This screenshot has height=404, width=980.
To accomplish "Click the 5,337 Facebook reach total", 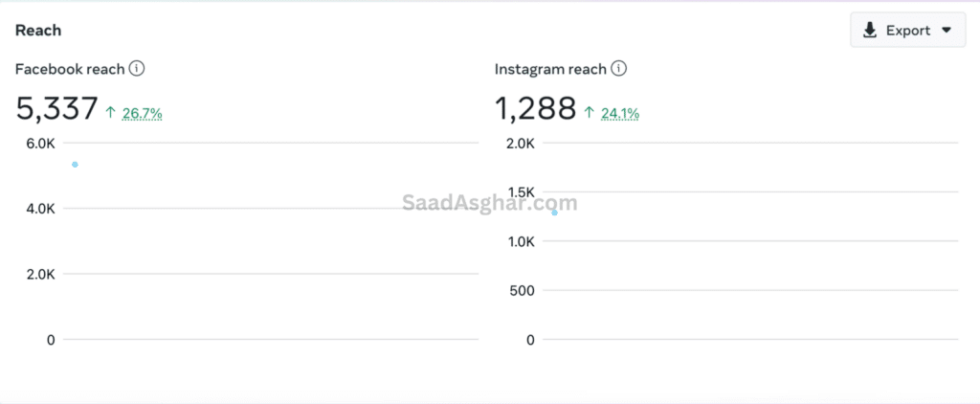I will tap(56, 109).
